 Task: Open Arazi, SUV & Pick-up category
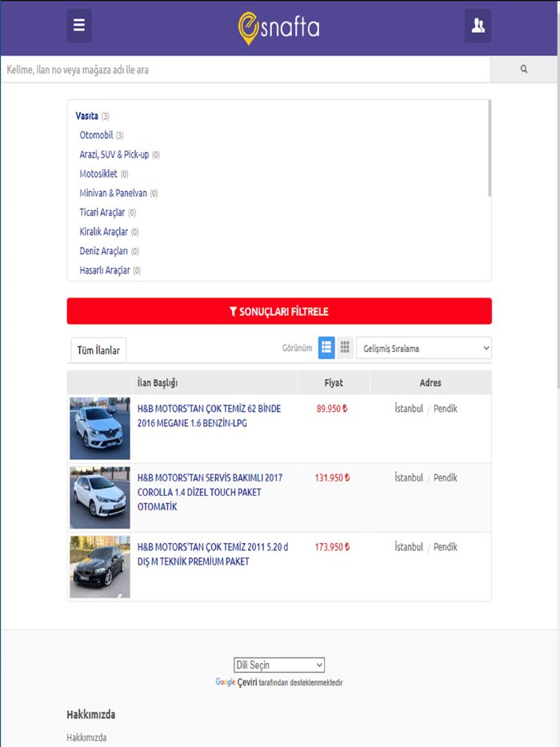(114, 154)
